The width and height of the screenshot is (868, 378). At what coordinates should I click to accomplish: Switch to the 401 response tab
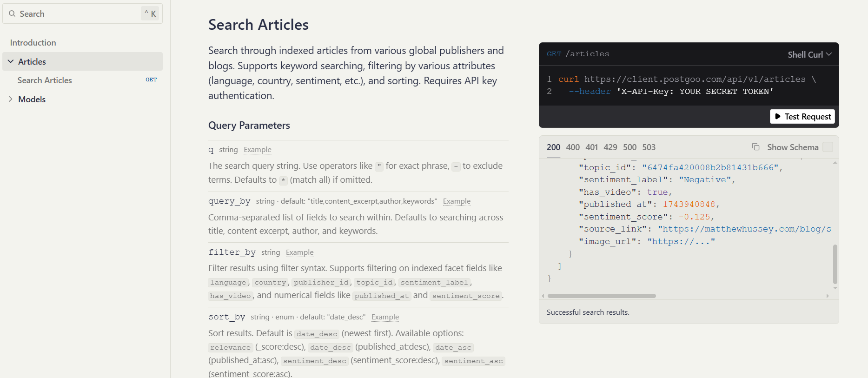pyautogui.click(x=591, y=147)
